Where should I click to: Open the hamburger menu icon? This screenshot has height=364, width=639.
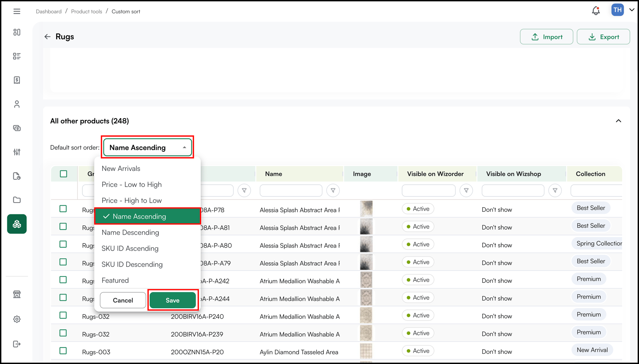point(17,11)
